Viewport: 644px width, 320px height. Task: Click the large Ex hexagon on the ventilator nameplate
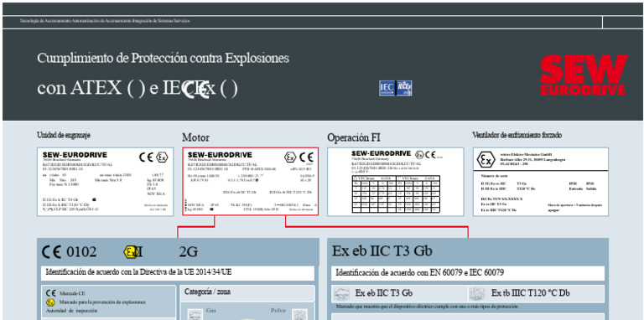[486, 160]
